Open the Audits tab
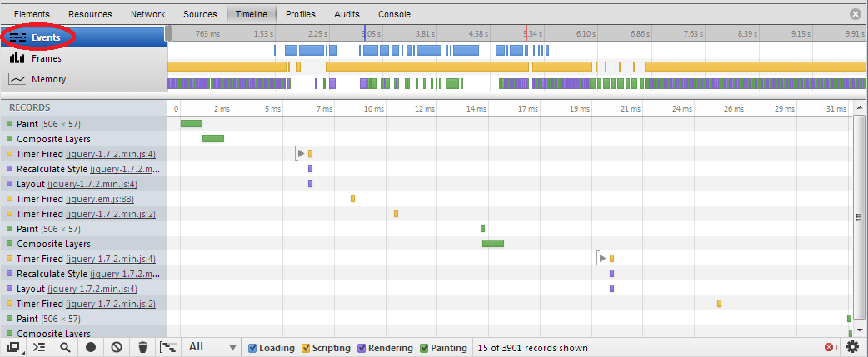 click(x=347, y=14)
